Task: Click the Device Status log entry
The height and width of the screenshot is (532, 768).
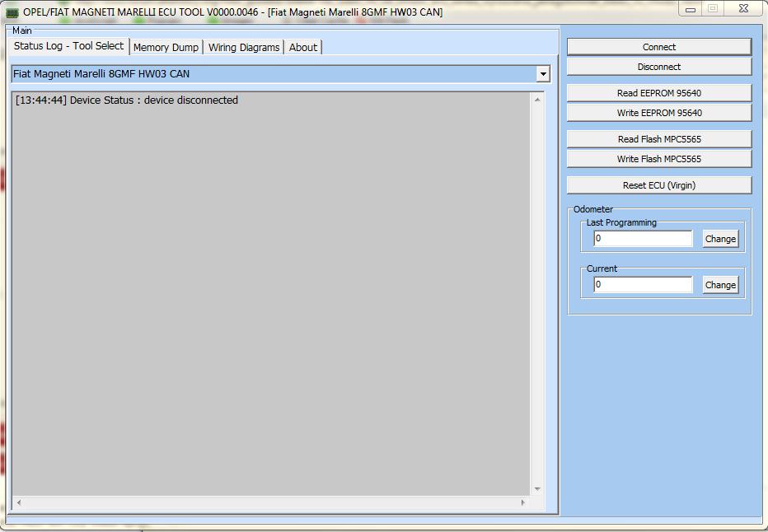Action: point(127,100)
